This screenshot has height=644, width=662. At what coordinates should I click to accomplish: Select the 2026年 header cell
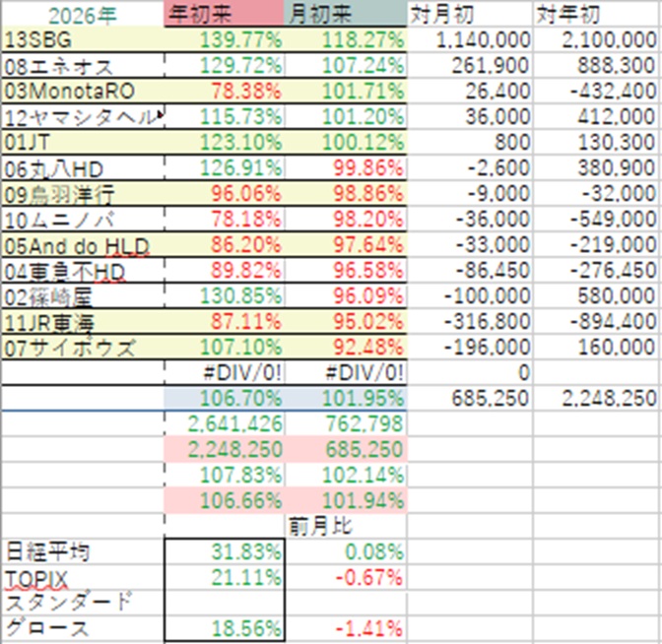(x=83, y=15)
